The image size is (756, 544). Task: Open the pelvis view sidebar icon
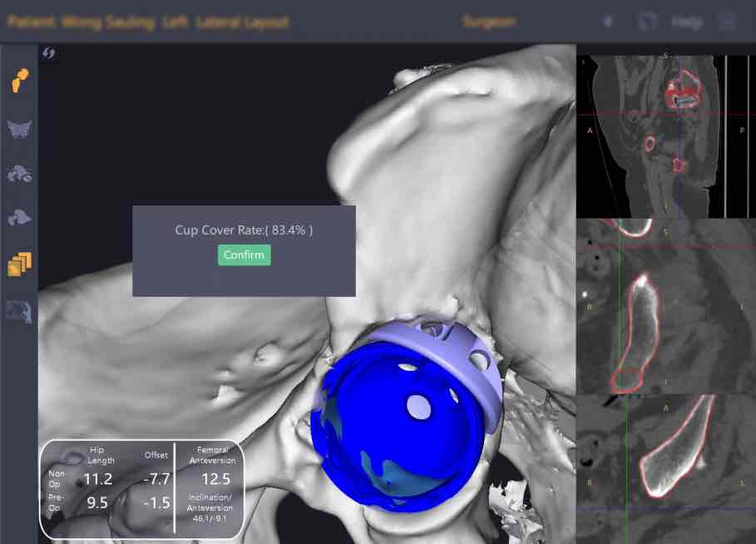[x=19, y=129]
